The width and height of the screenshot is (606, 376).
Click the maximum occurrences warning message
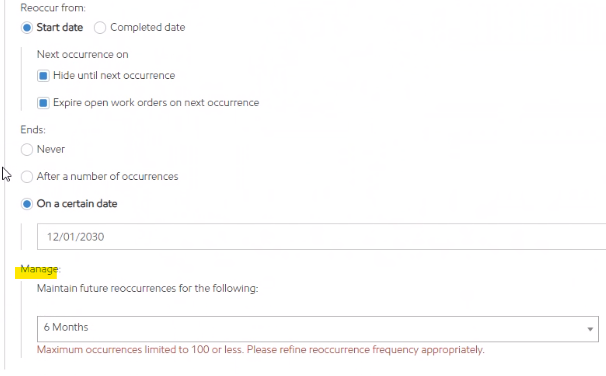tap(260, 350)
